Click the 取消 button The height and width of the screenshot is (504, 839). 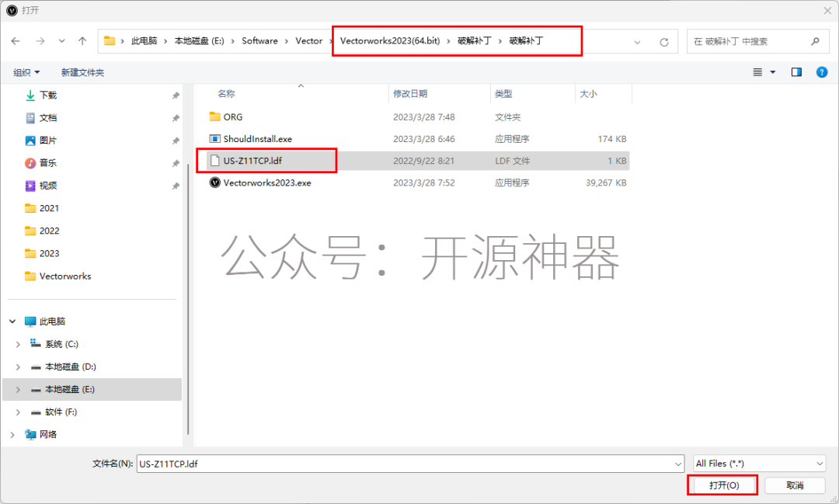[x=795, y=485]
